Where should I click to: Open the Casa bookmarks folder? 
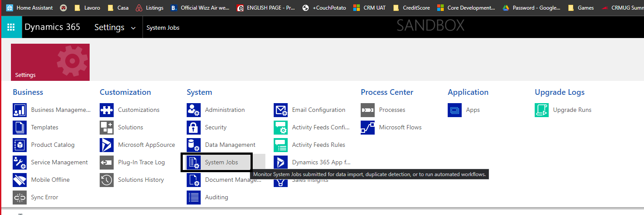tap(117, 7)
